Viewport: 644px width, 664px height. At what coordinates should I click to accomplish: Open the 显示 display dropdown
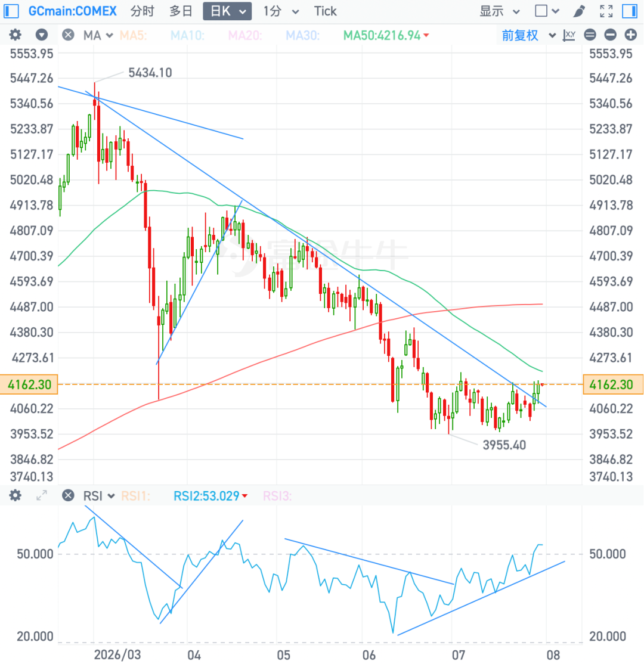click(500, 11)
